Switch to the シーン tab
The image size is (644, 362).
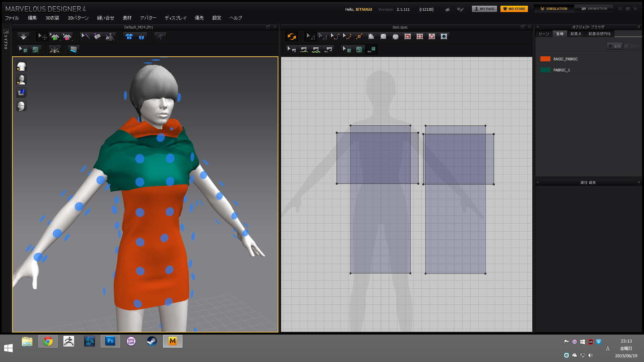pos(544,34)
